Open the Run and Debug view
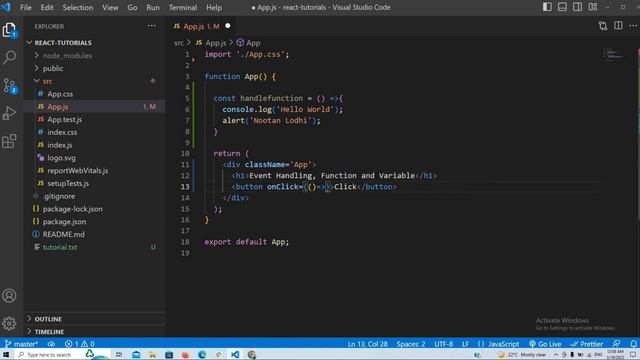Viewport: 640px width, 360px height. [x=9, y=113]
